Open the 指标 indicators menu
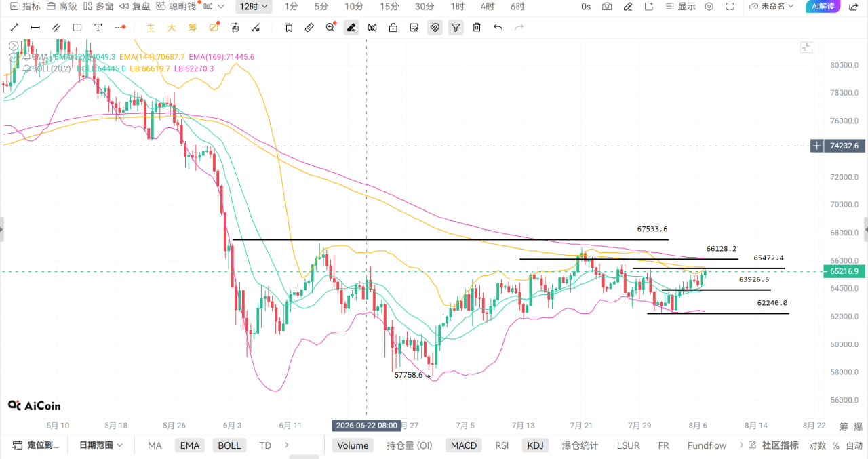 click(25, 7)
